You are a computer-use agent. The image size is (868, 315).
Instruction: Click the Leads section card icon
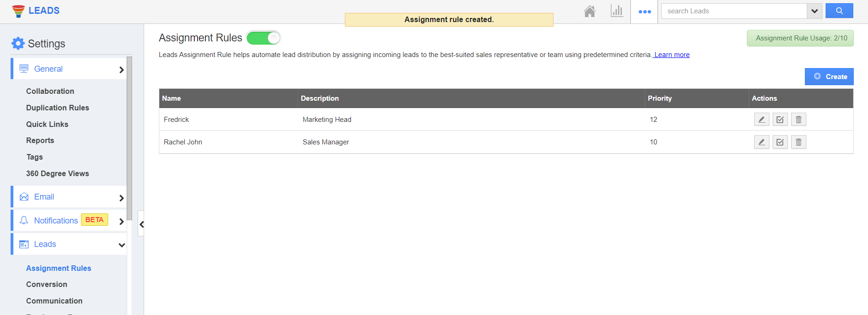(24, 244)
